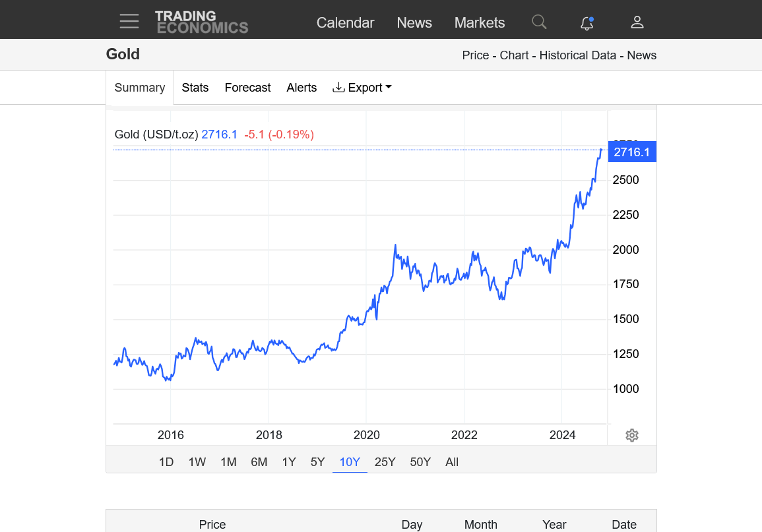This screenshot has height=532, width=762.
Task: Select the 1Y chart time range
Action: tap(289, 462)
